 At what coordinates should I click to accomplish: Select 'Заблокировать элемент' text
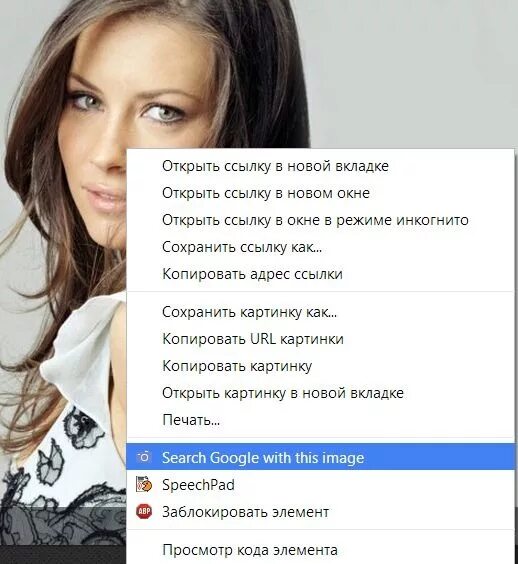(245, 511)
